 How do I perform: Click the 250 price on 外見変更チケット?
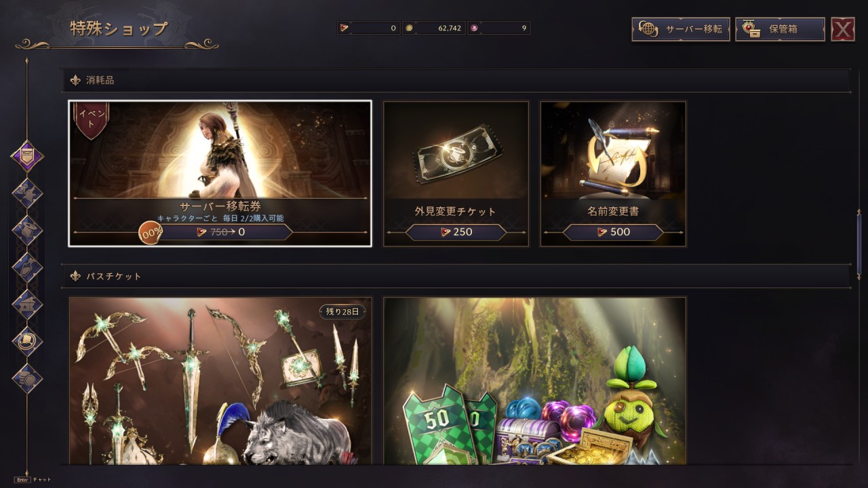point(456,232)
